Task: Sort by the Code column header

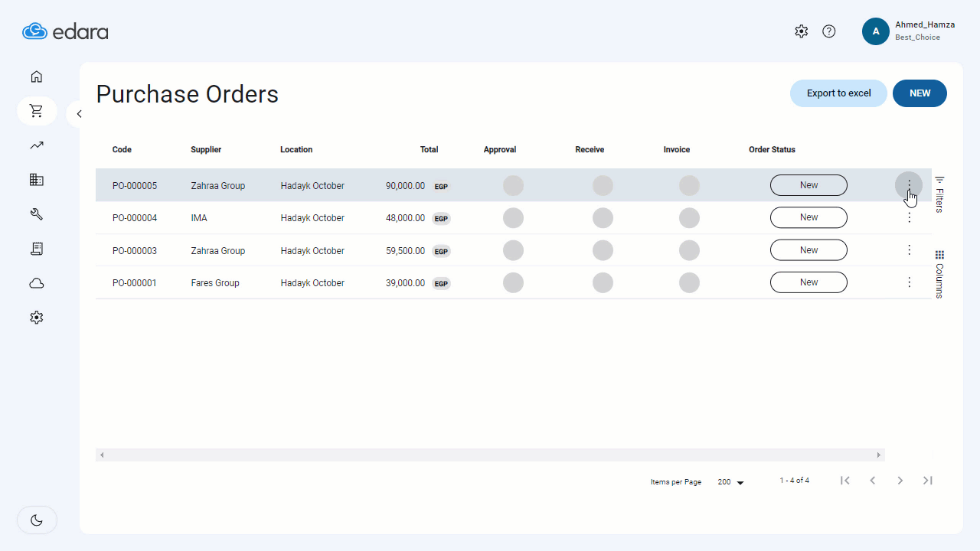Action: [122, 150]
